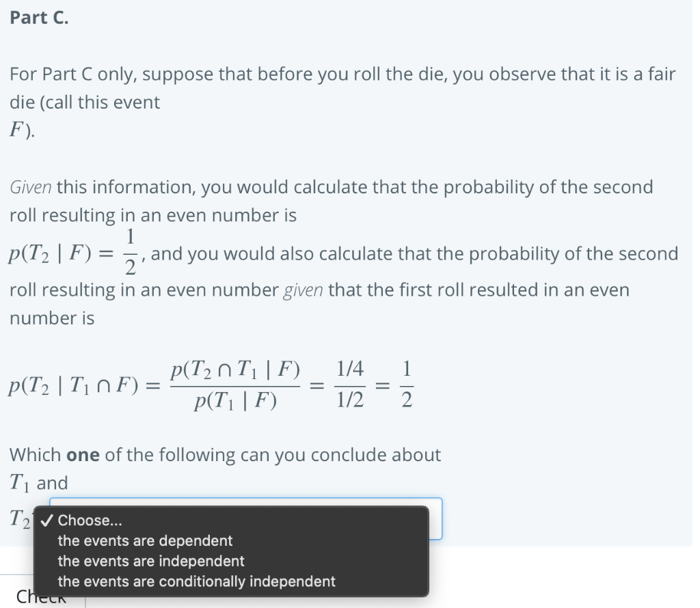Click the open dropdown list panel
This screenshot has width=700, height=608.
pyautogui.click(x=232, y=550)
